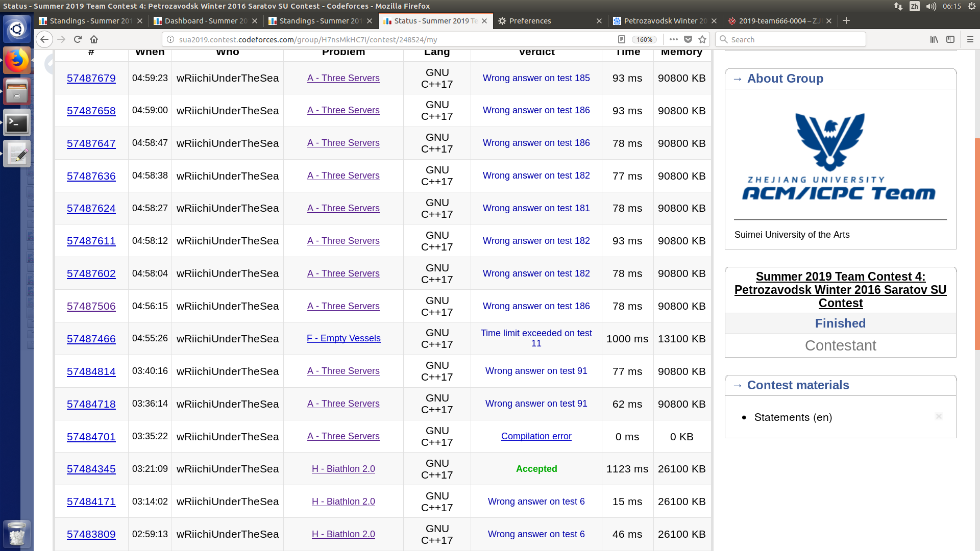Save page to Pocket icon
Image resolution: width=980 pixels, height=551 pixels.
point(688,39)
